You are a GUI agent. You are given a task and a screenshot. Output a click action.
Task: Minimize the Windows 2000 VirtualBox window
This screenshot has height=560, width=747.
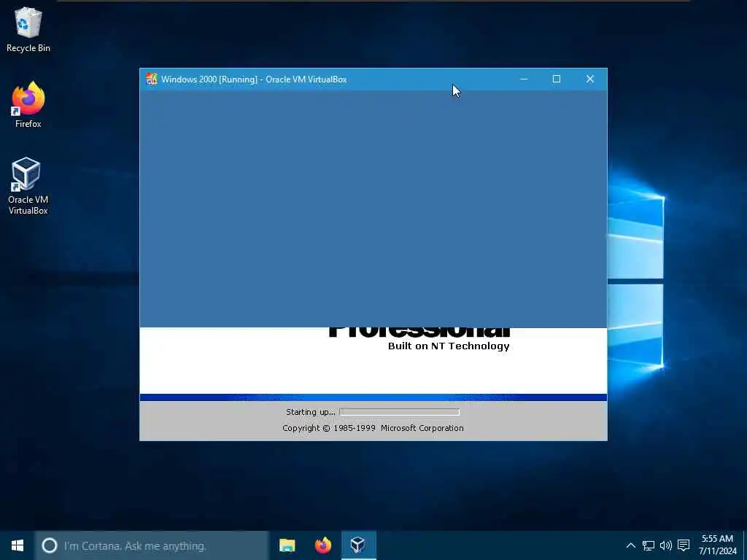pos(524,79)
